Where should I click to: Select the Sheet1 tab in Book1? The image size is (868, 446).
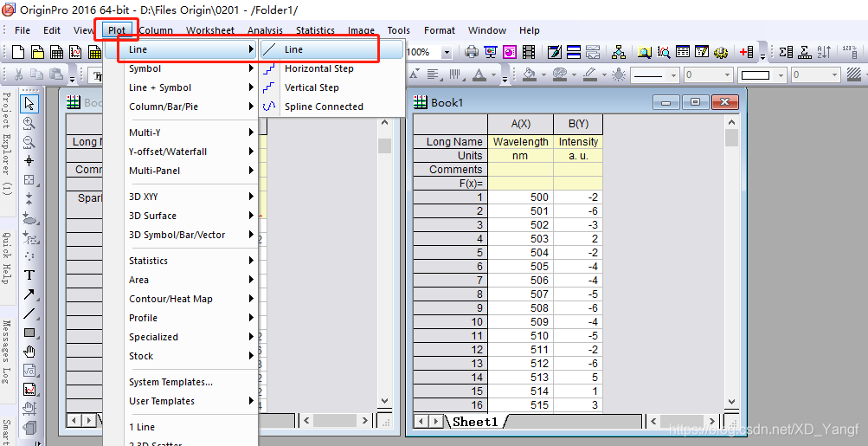(x=475, y=422)
